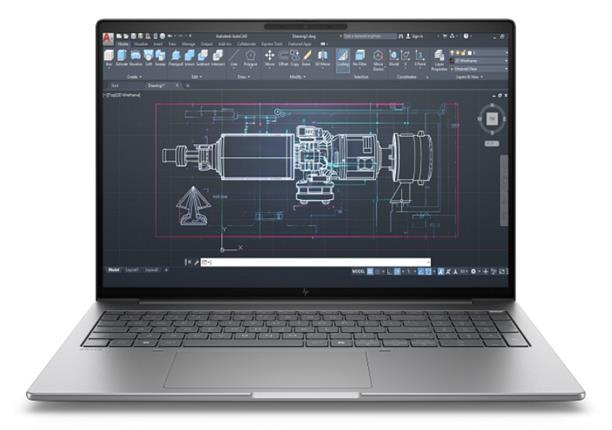Open the 2D Wireframe visual style dropdown

coord(481,61)
